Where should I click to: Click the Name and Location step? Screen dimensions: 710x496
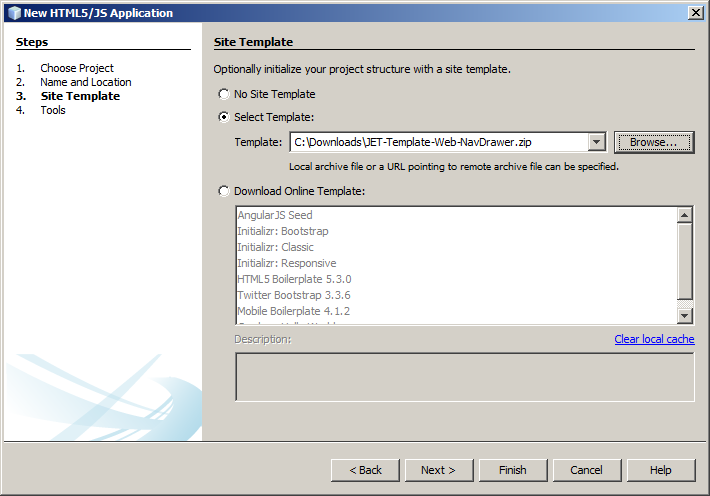pyautogui.click(x=86, y=82)
